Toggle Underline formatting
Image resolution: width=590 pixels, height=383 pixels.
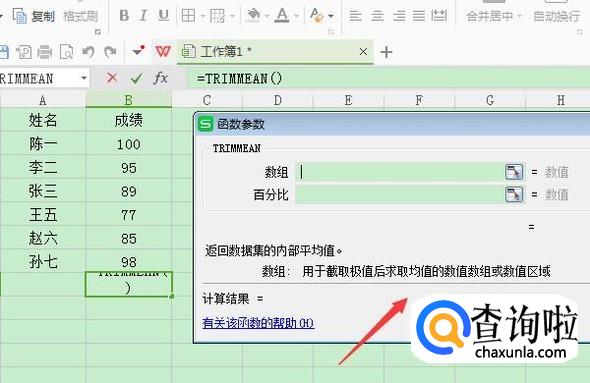tap(163, 16)
